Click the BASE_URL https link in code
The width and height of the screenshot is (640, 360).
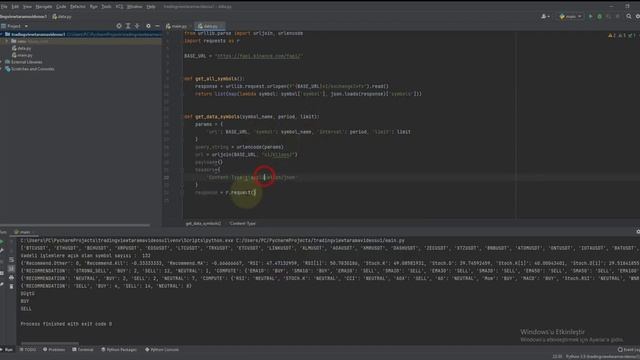pos(259,56)
